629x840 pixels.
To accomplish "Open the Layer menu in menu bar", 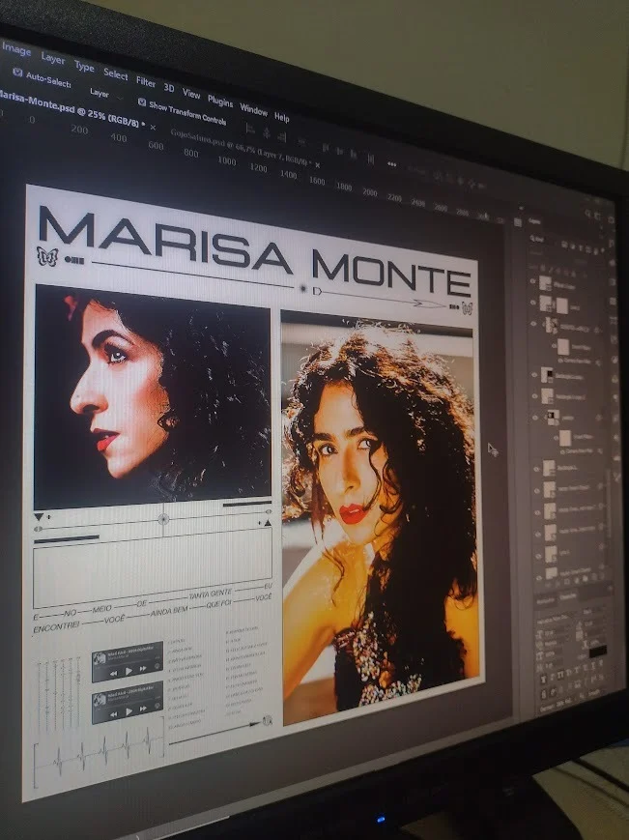I will [x=53, y=58].
